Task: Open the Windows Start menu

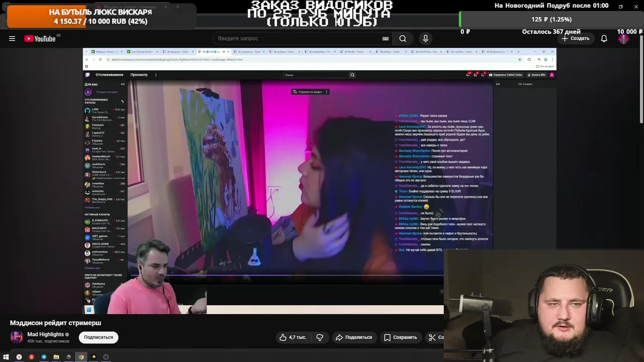Action: coord(6,357)
